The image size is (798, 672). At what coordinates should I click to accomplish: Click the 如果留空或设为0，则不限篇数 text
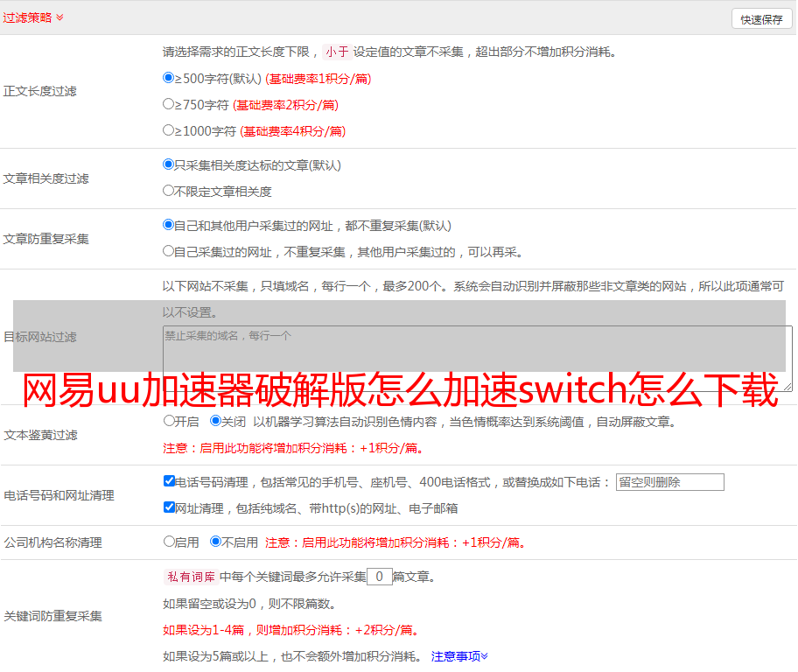[x=249, y=604]
